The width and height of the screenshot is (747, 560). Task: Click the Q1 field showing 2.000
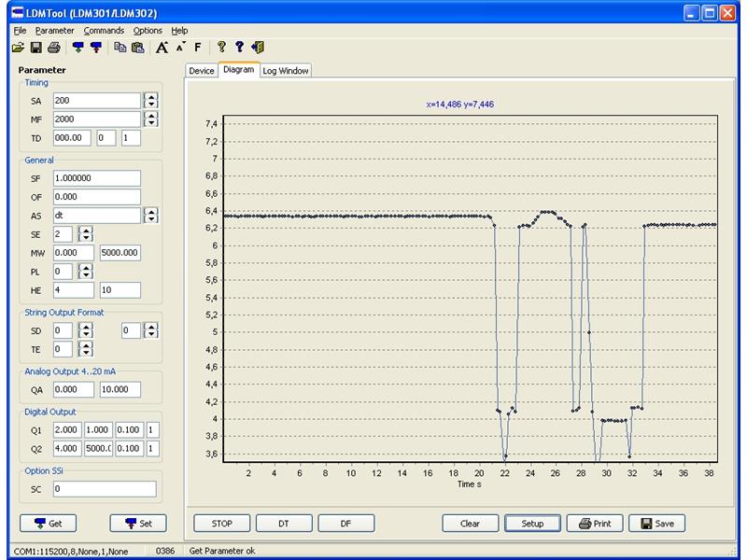point(67,429)
